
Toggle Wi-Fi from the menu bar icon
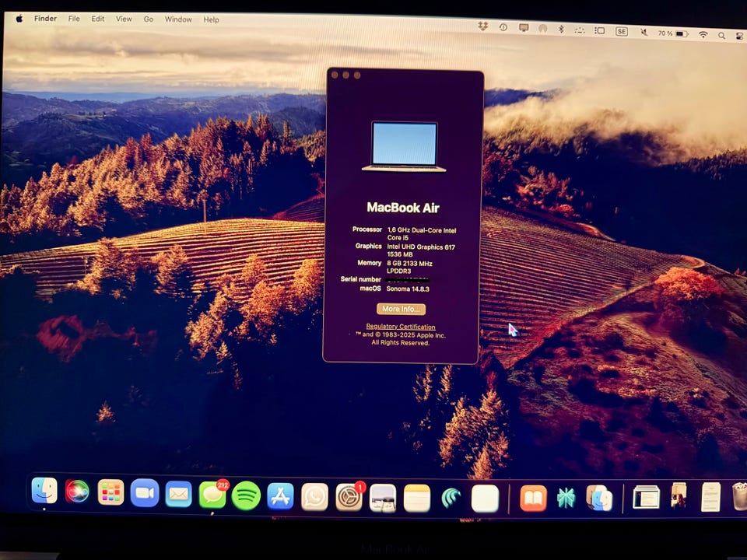click(703, 34)
